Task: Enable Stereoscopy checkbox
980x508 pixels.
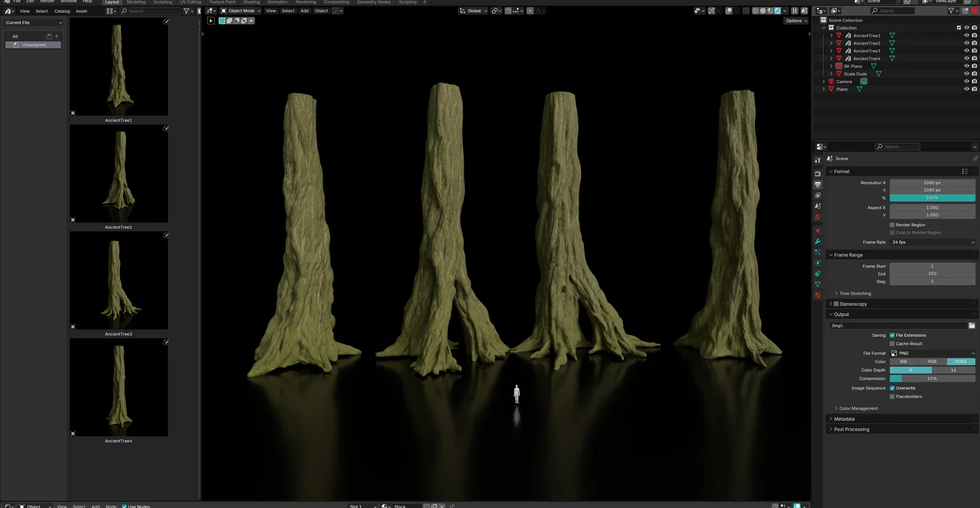Action: [x=836, y=304]
